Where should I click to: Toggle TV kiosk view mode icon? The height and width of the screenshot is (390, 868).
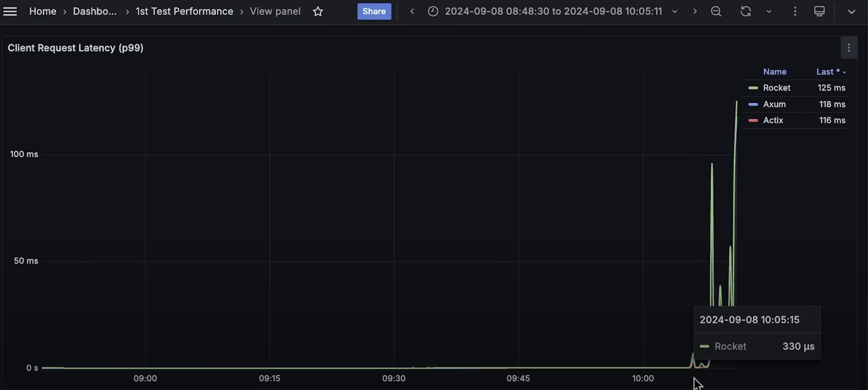819,12
